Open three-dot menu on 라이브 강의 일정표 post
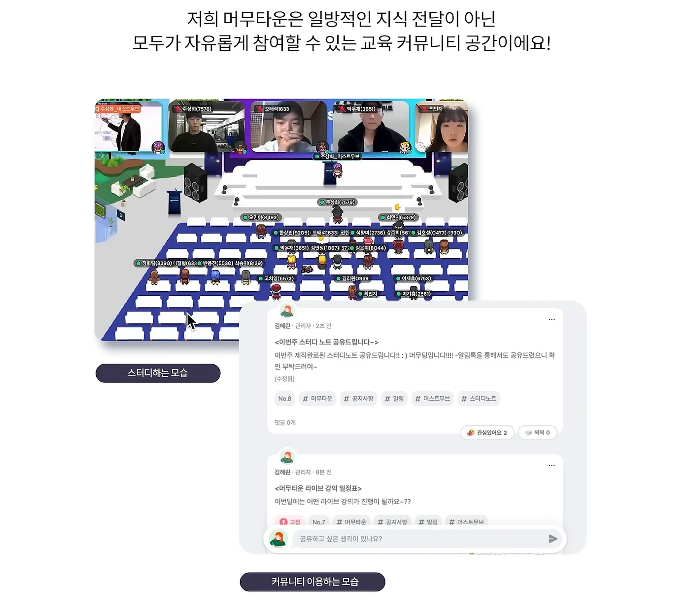Viewport: 690px width, 616px height. click(x=552, y=466)
